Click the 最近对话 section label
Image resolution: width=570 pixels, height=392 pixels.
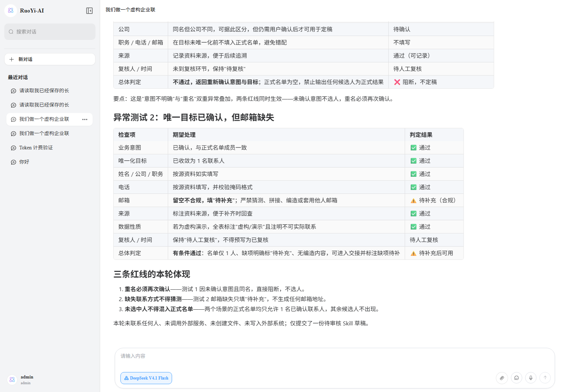coord(18,77)
